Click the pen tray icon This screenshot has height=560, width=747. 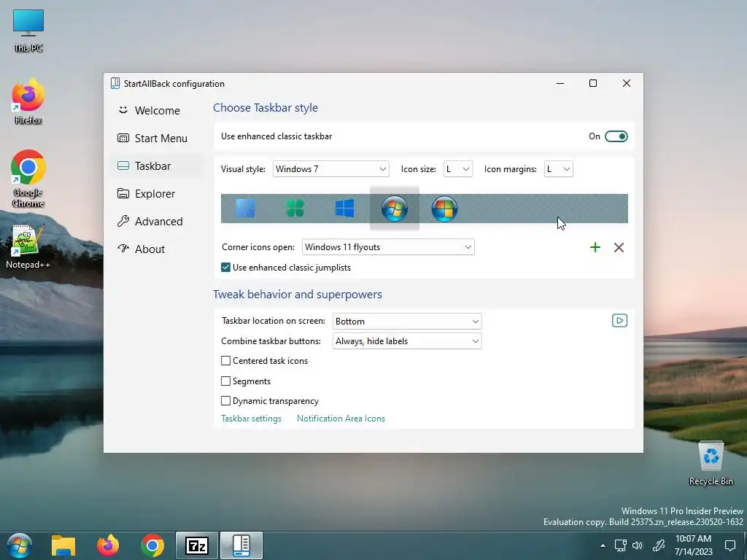[x=659, y=545]
